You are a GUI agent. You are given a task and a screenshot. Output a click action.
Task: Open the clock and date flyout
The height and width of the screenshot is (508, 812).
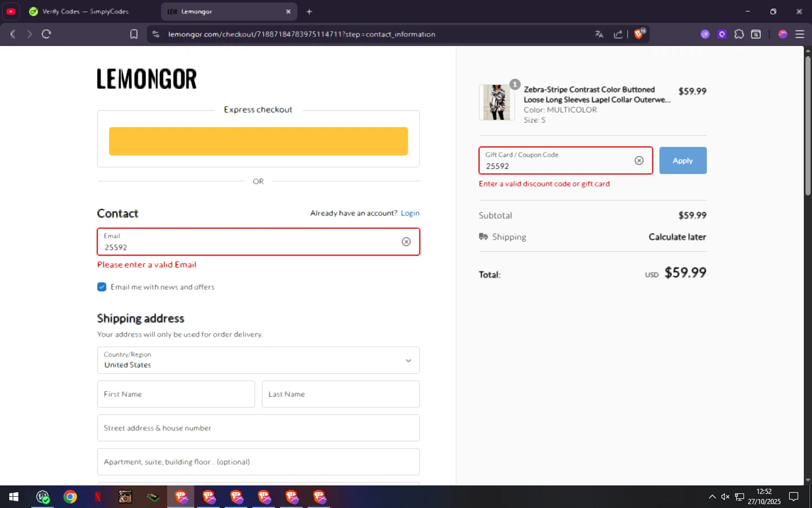point(764,497)
